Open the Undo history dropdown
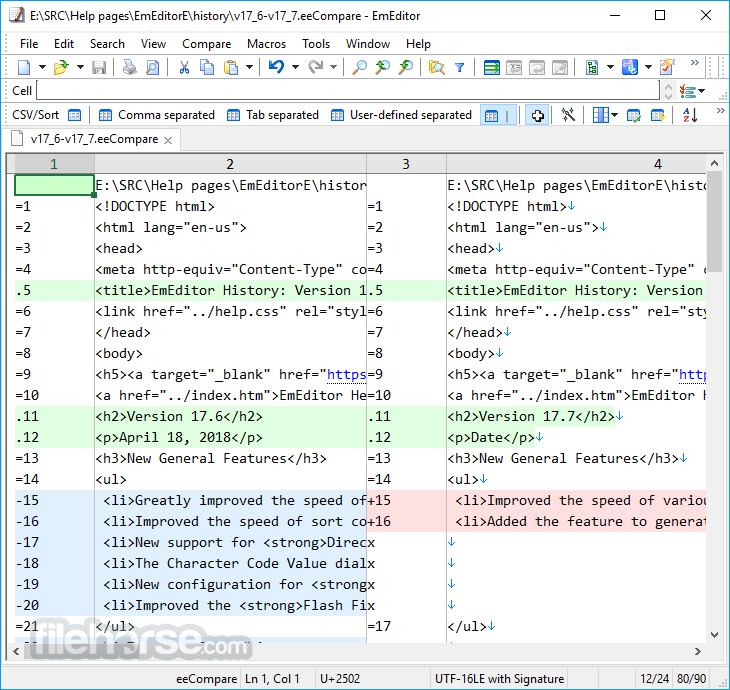730x690 pixels. 295,68
